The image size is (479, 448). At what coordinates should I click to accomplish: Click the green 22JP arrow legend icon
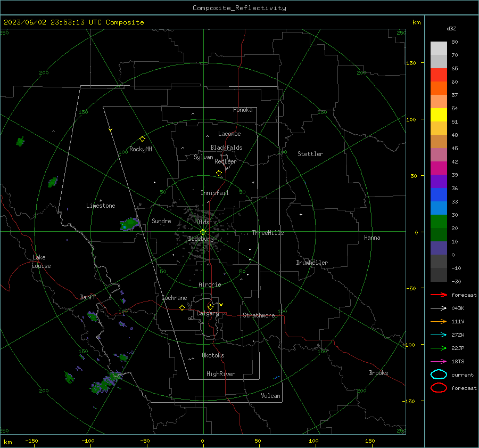click(x=439, y=348)
